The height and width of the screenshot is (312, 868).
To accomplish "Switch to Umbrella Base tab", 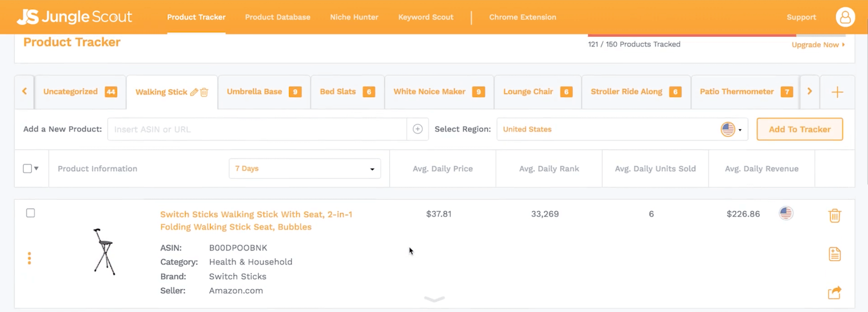I will point(264,92).
